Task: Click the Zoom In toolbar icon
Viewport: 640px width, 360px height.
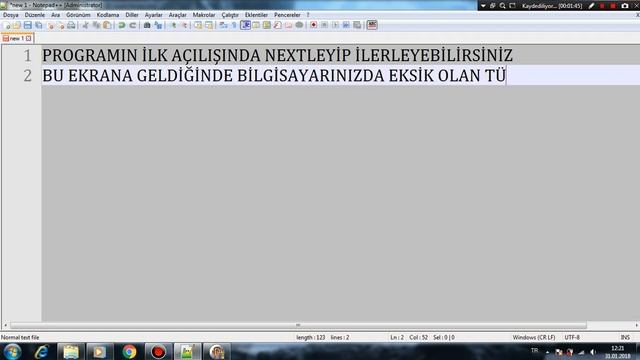Action: [x=174, y=25]
